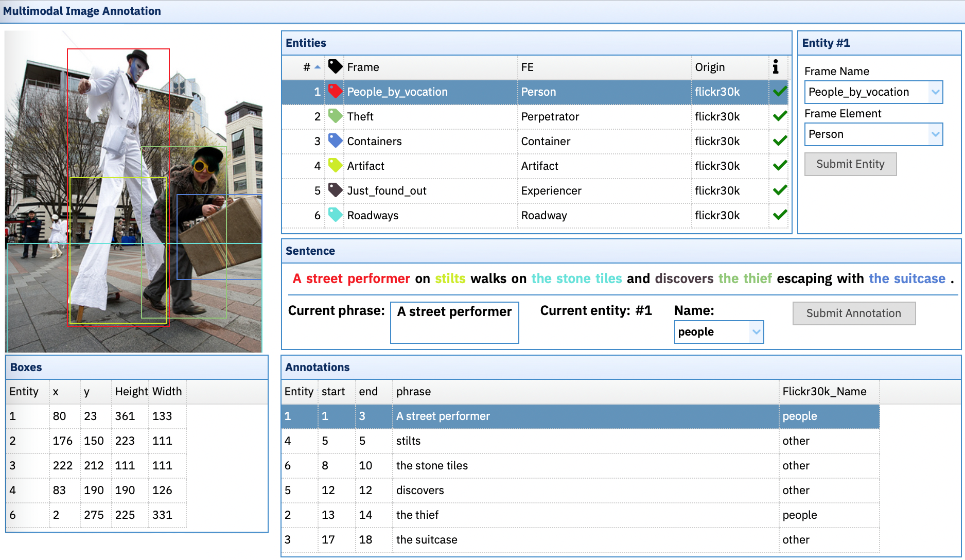This screenshot has height=560, width=965.
Task: Select the 'stilts' annotation row
Action: 581,441
